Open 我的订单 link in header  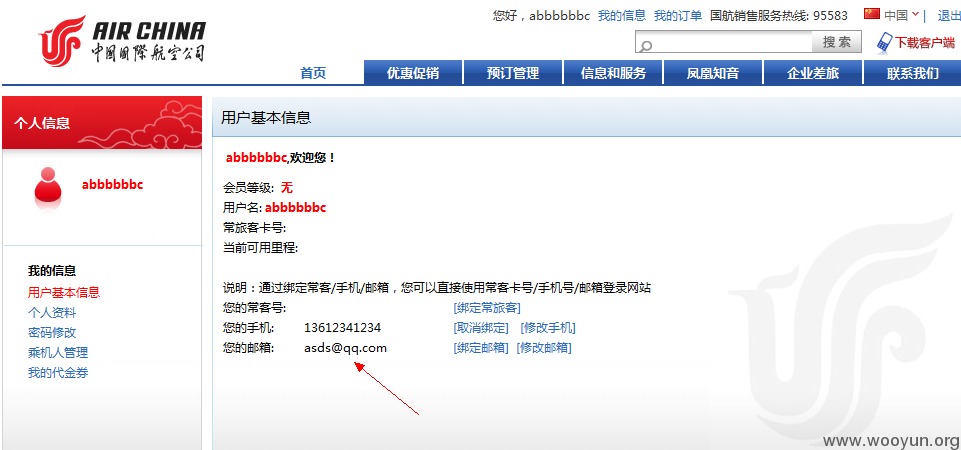coord(678,15)
